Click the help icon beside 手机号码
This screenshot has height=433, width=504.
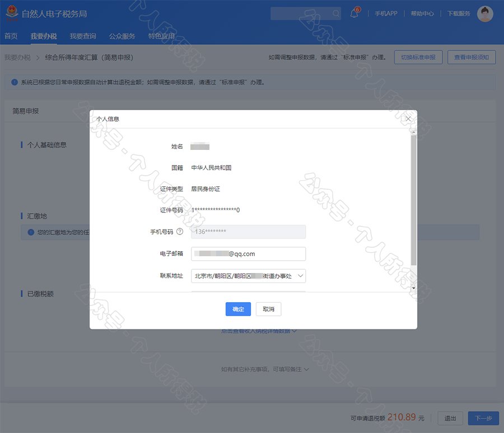point(180,232)
